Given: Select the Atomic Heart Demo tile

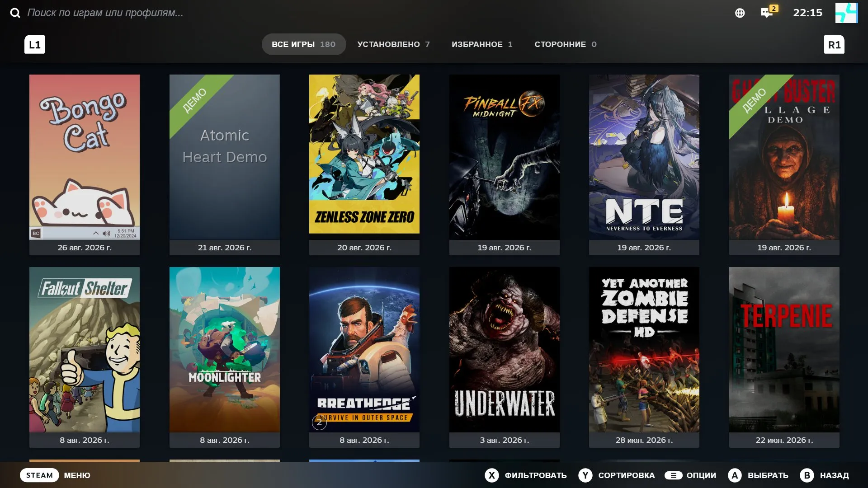Looking at the screenshot, I should pyautogui.click(x=225, y=157).
